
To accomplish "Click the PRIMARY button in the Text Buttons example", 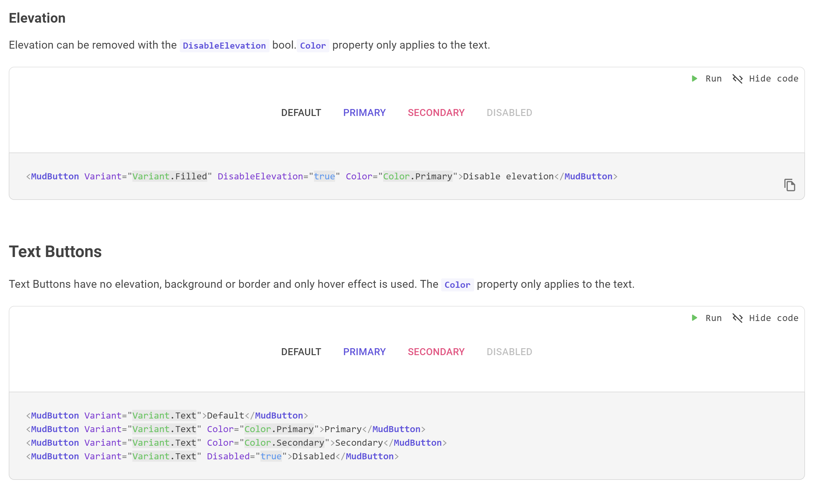I will click(364, 352).
